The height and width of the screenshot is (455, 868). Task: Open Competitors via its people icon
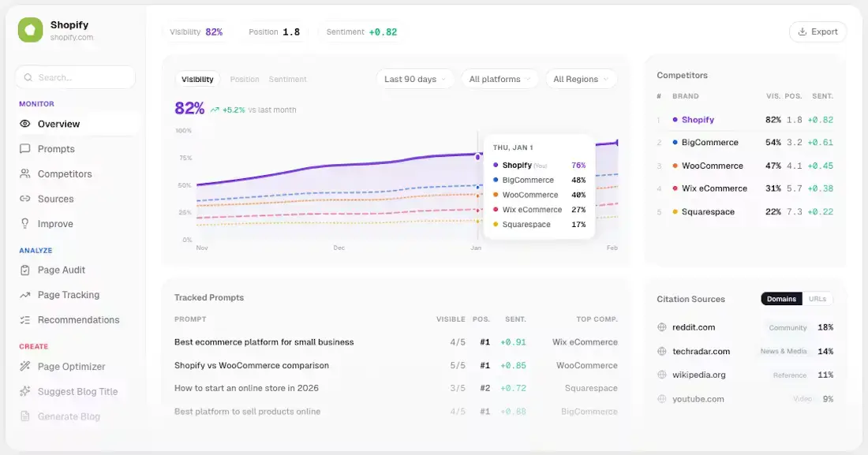point(25,173)
